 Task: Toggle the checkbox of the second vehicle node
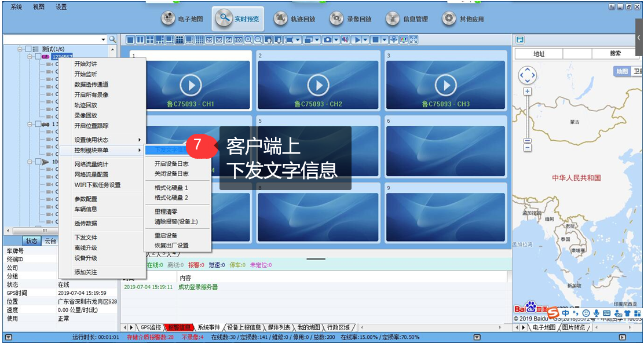pyautogui.click(x=38, y=124)
